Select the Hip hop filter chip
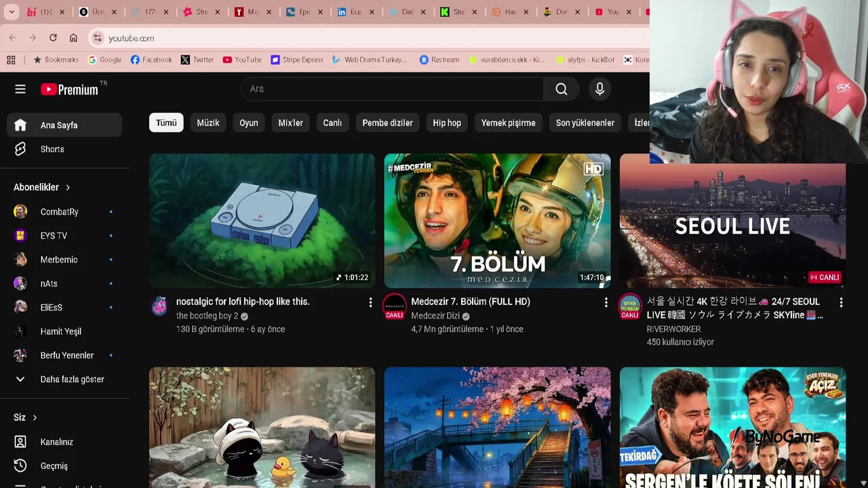 (447, 123)
